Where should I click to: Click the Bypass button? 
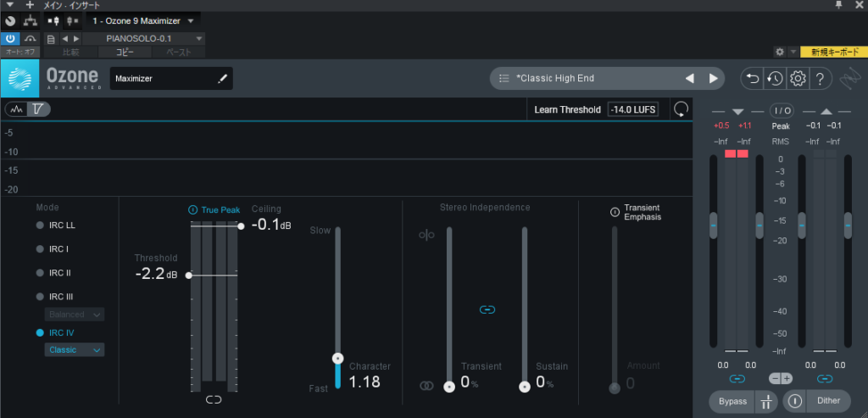[733, 401]
